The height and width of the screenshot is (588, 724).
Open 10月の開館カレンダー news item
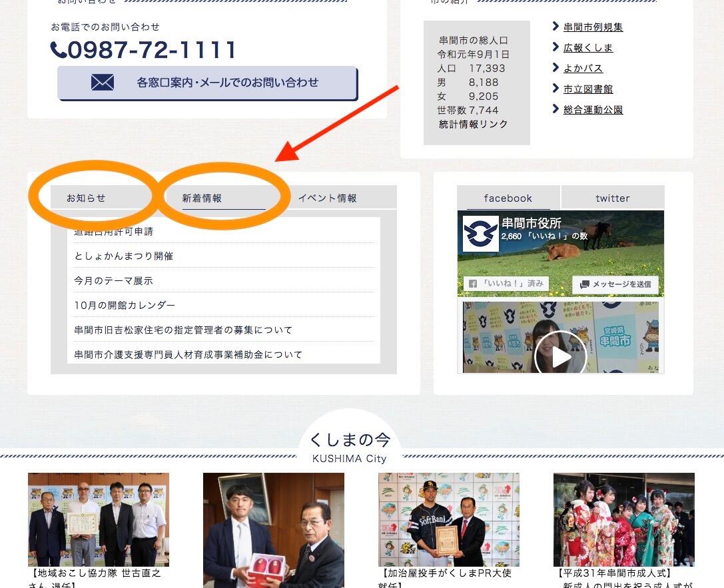point(125,306)
